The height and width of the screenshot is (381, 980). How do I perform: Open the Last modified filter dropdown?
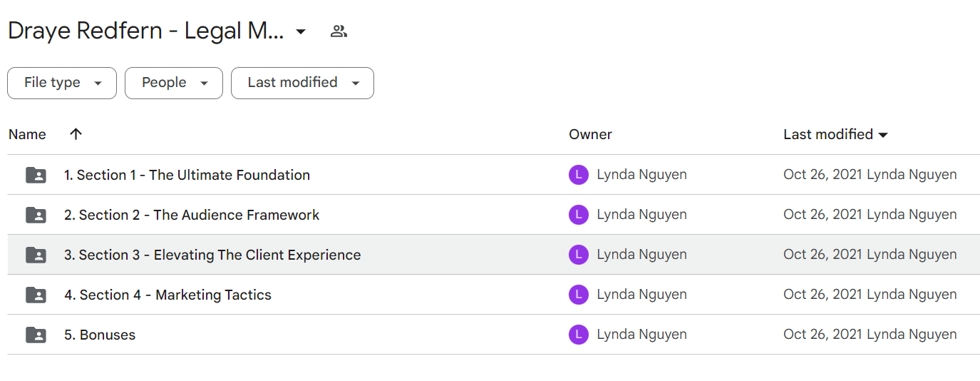point(302,83)
